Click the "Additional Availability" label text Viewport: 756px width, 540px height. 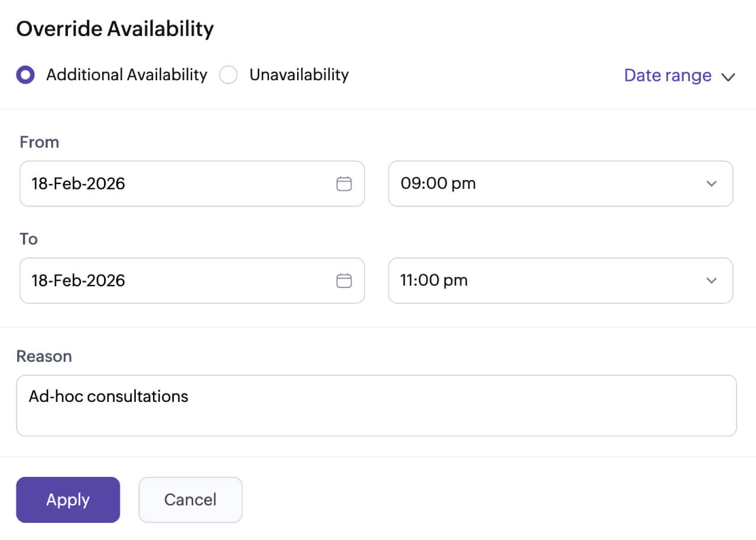127,75
